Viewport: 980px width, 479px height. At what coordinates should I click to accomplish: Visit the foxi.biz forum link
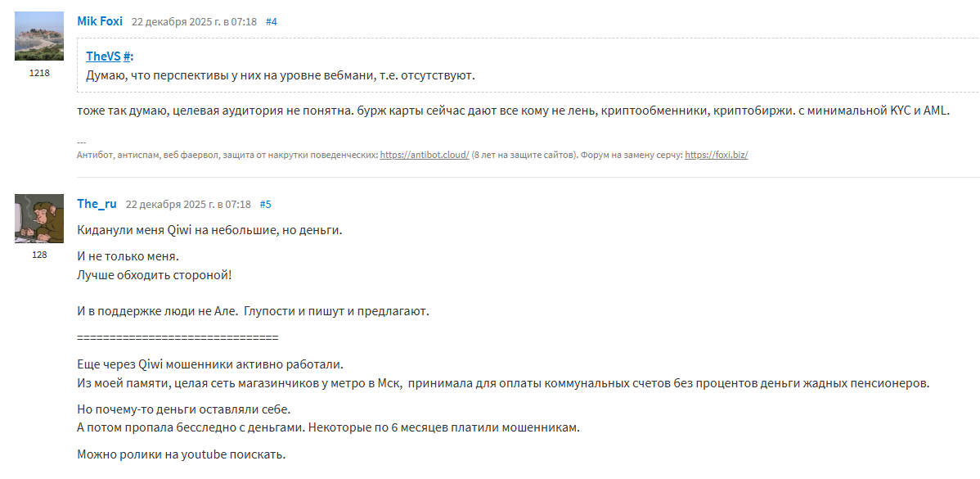(x=716, y=154)
